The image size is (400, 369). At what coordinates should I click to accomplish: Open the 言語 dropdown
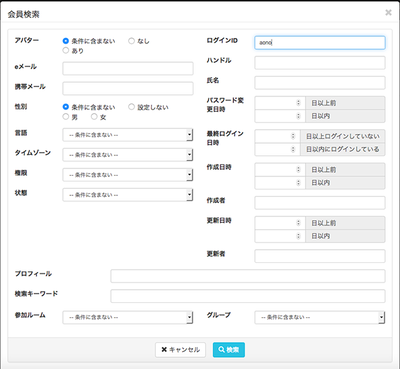(x=128, y=135)
